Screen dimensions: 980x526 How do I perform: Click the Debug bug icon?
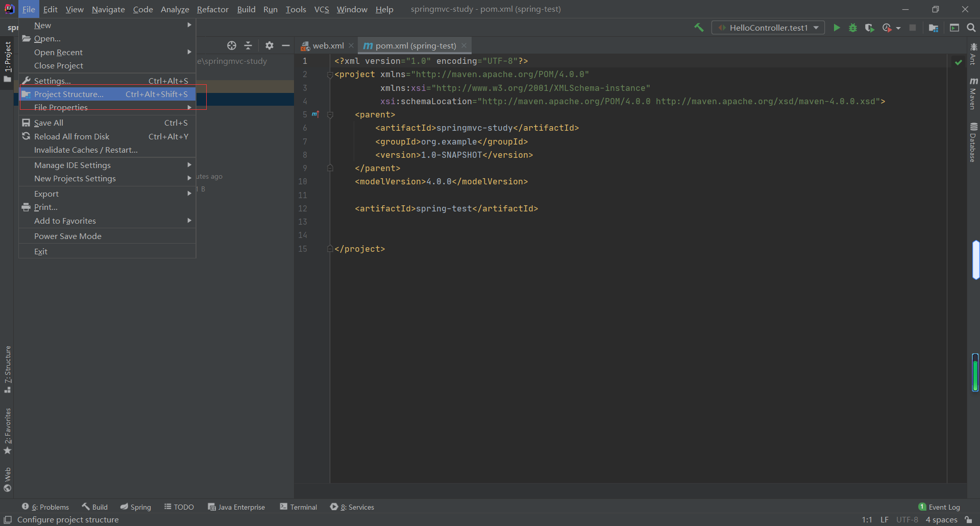pyautogui.click(x=853, y=28)
